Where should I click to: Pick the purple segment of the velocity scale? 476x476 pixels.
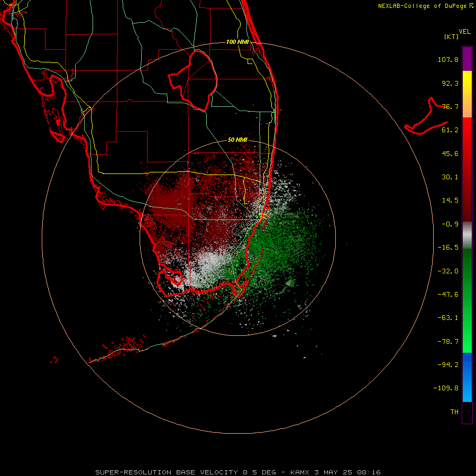pyautogui.click(x=467, y=59)
